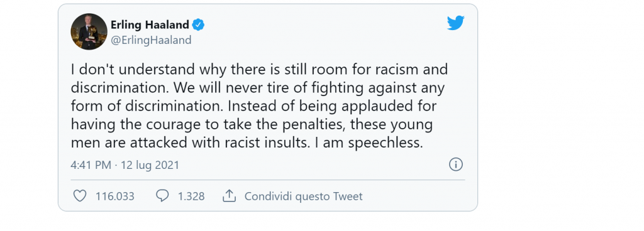The height and width of the screenshot is (231, 644).
Task: Click the blue verified badge
Action: pyautogui.click(x=199, y=25)
